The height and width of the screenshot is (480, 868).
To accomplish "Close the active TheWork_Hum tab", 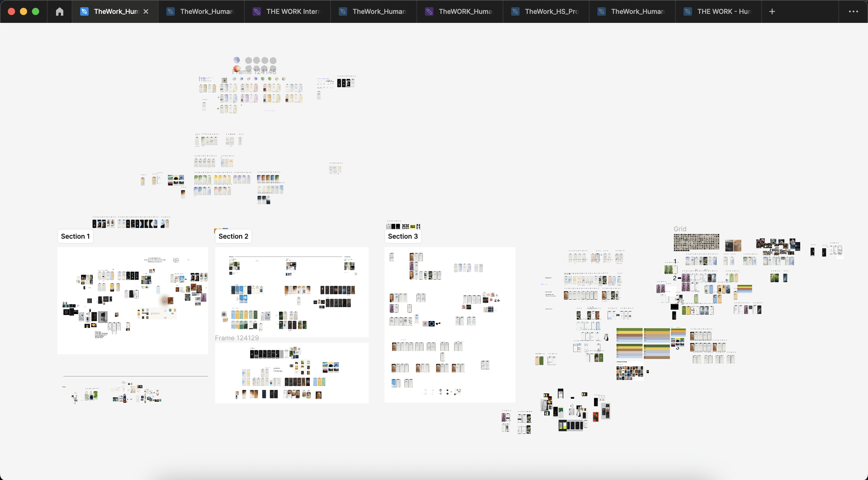I will click(146, 11).
